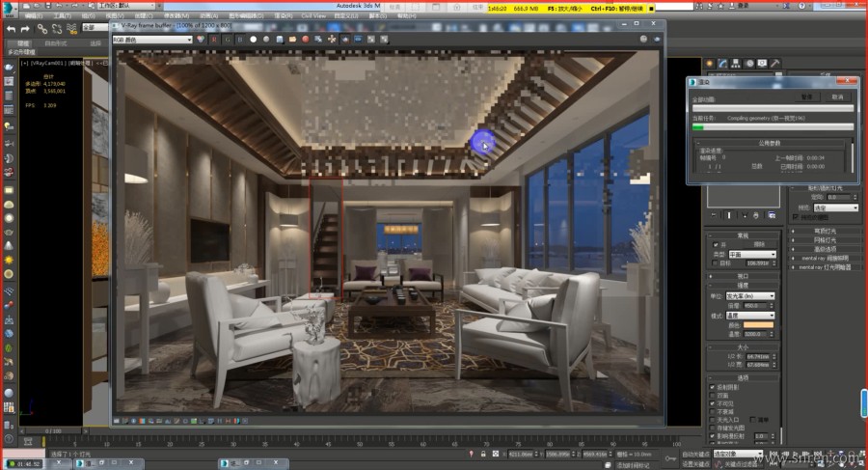Toggle blue channel in V-Ray frame buffer
The height and width of the screenshot is (470, 868).
240,40
